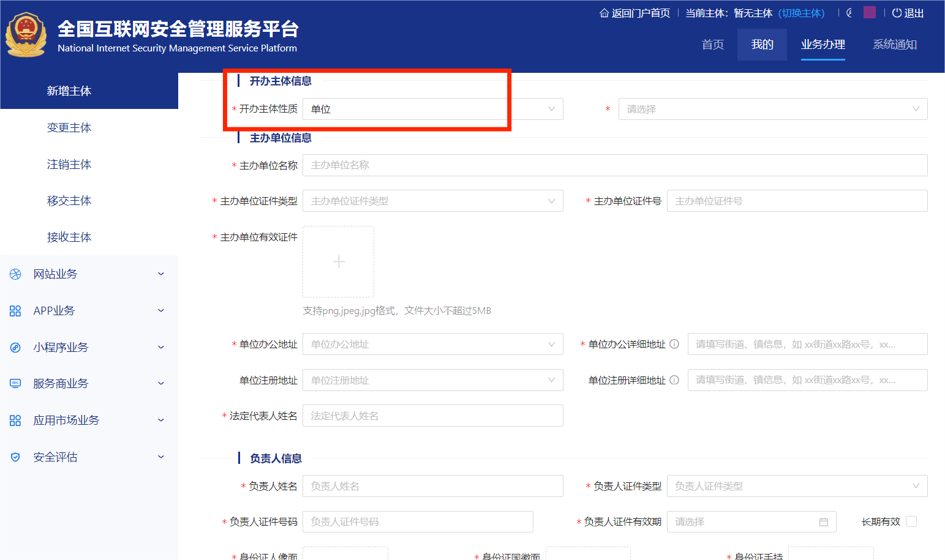
Task: Click the circular icon beside 小程序业务
Action: pyautogui.click(x=15, y=347)
